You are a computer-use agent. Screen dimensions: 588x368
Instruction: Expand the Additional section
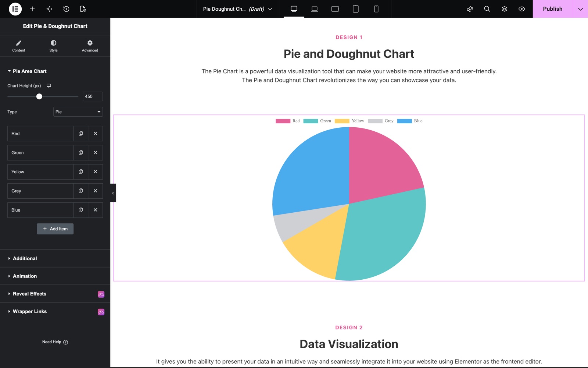point(55,258)
